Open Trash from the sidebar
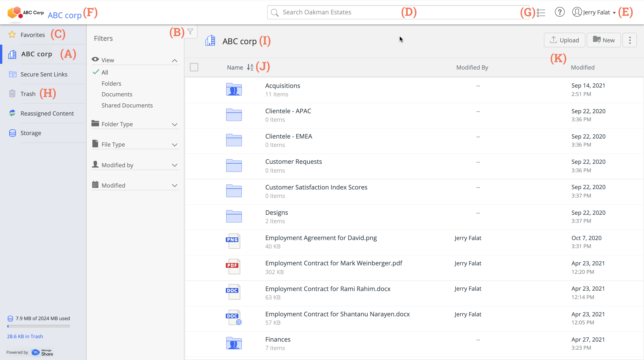 [x=28, y=94]
